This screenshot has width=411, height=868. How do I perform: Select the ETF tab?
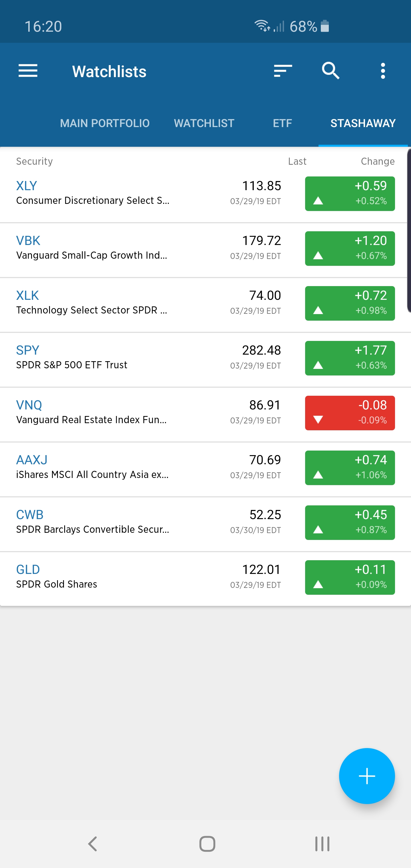point(282,123)
